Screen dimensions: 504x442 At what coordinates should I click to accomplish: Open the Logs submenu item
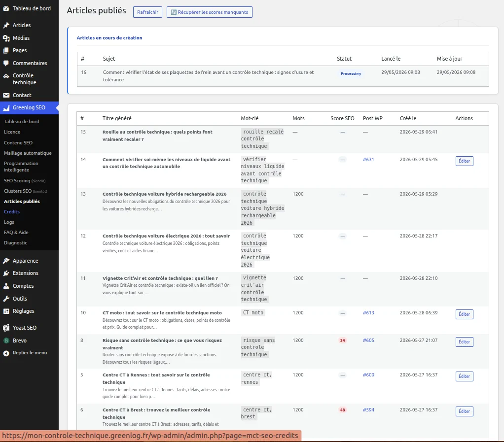point(9,222)
